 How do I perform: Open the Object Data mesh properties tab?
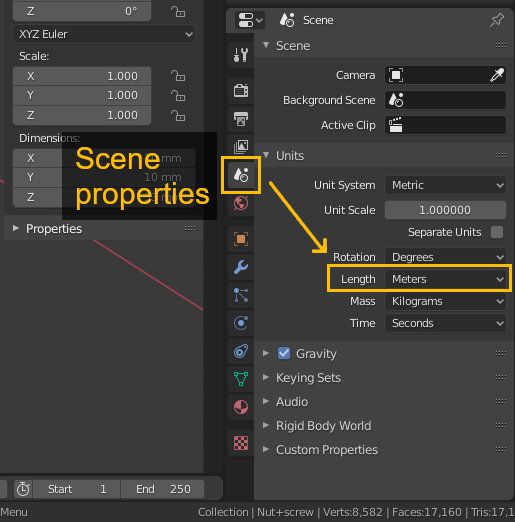pyautogui.click(x=241, y=379)
